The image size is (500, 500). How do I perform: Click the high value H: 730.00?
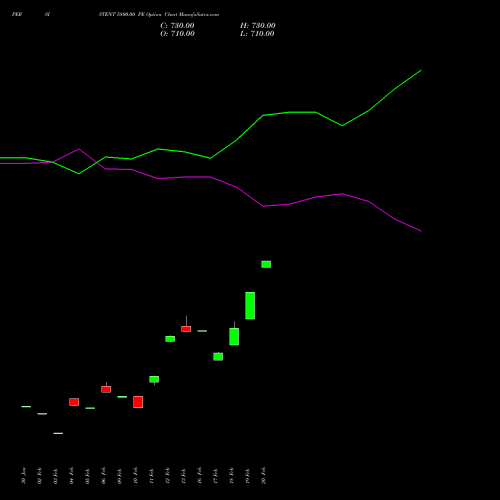[x=258, y=26]
